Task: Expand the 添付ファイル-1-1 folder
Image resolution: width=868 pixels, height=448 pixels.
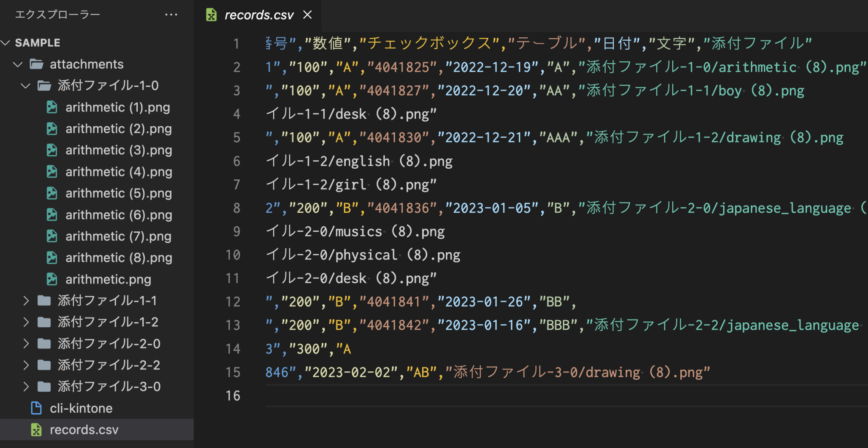Action: click(25, 301)
